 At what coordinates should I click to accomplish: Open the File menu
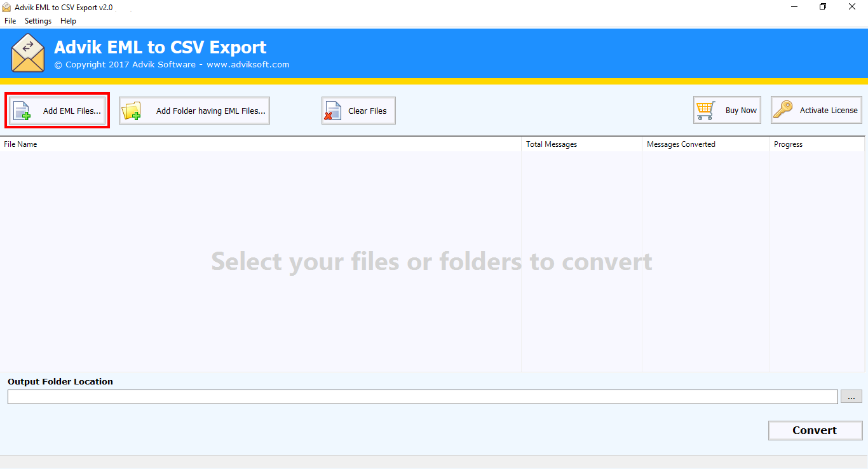(x=10, y=21)
